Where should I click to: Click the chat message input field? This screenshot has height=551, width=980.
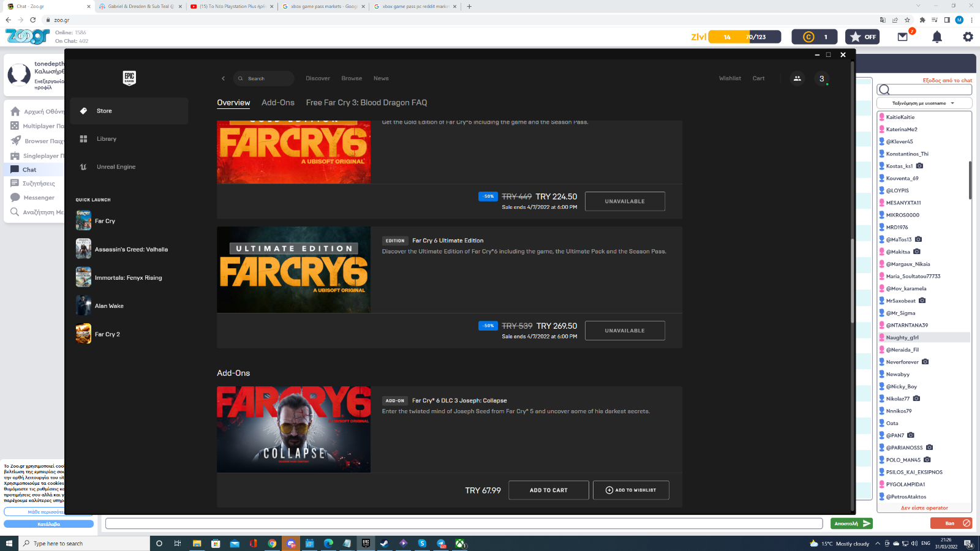(x=464, y=523)
